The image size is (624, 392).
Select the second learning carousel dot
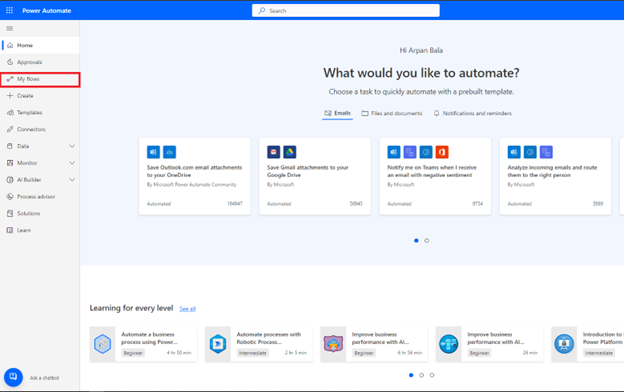tap(421, 375)
